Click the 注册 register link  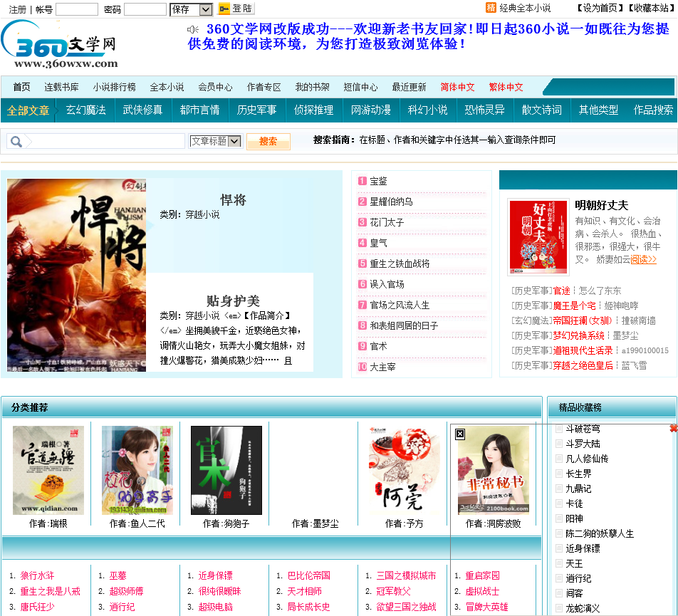tap(17, 9)
